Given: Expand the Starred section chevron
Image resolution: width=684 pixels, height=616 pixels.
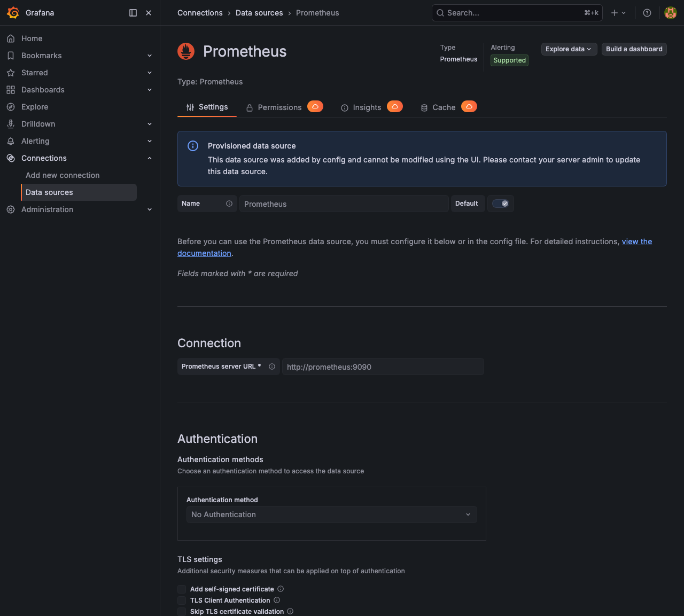Looking at the screenshot, I should (150, 73).
